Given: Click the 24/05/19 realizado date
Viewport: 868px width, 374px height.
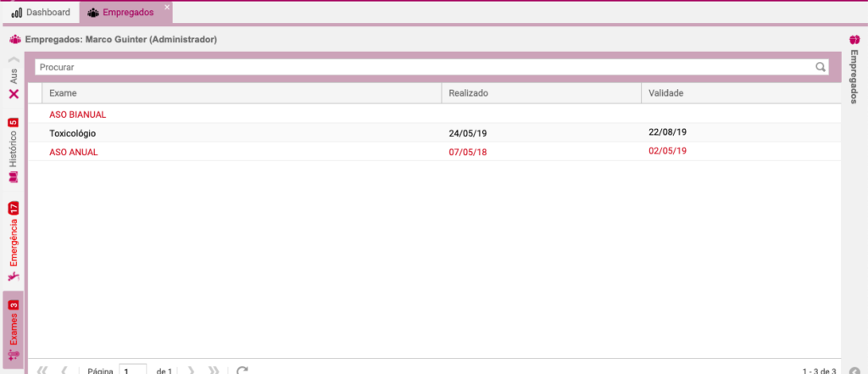Looking at the screenshot, I should click(x=468, y=133).
